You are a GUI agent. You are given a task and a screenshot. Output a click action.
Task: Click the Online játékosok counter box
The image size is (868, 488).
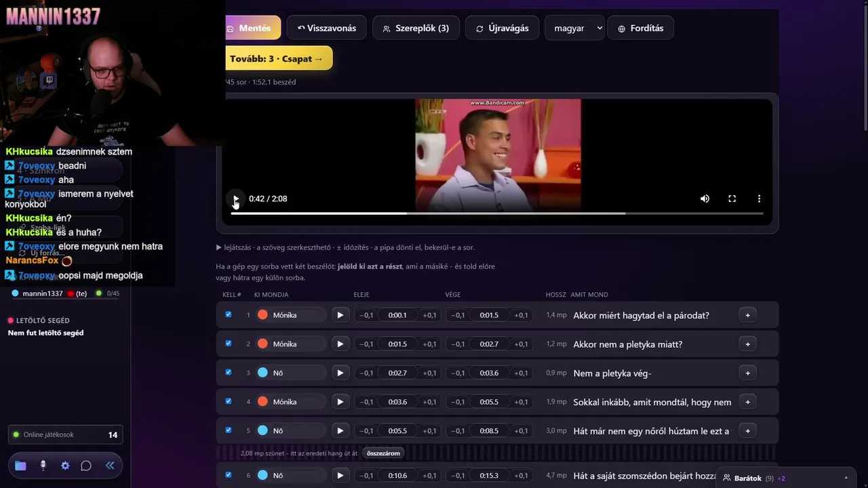[x=66, y=434]
